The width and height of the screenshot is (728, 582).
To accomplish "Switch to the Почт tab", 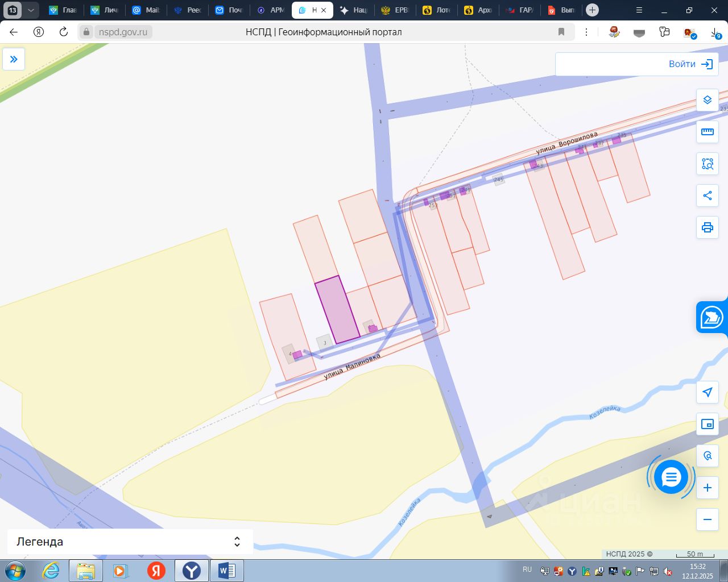I will (x=229, y=10).
